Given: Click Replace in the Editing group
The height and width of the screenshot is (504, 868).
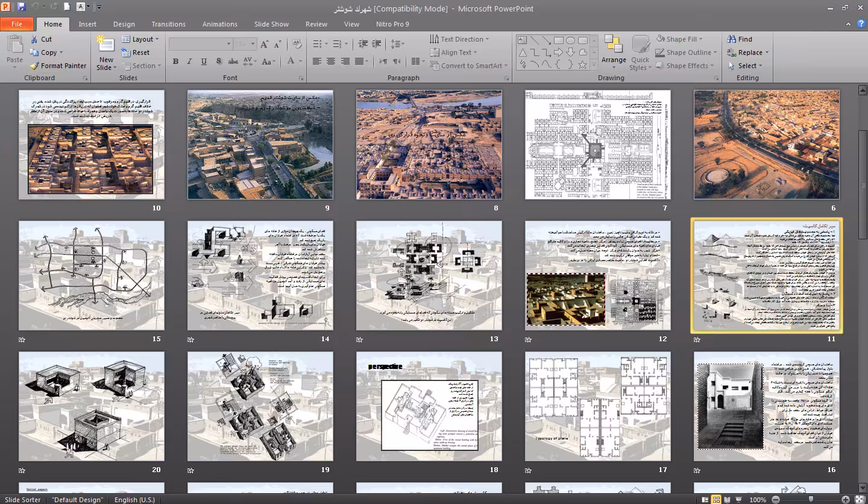Looking at the screenshot, I should point(748,52).
